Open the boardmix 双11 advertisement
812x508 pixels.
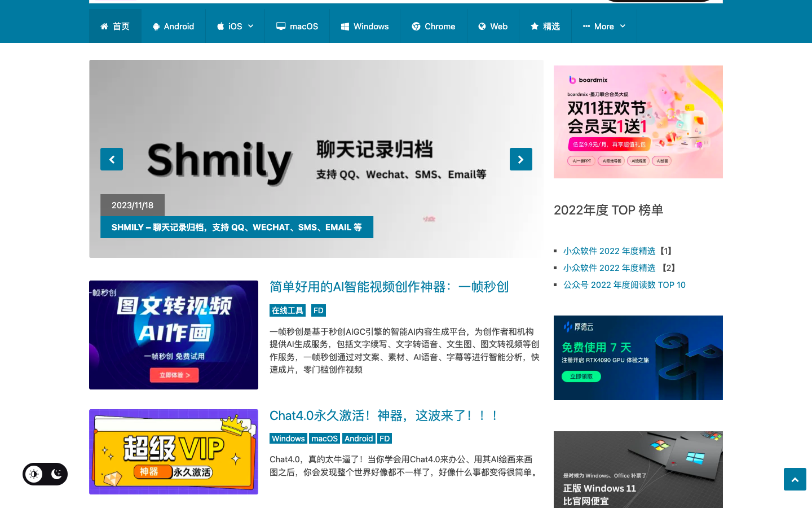pyautogui.click(x=638, y=122)
